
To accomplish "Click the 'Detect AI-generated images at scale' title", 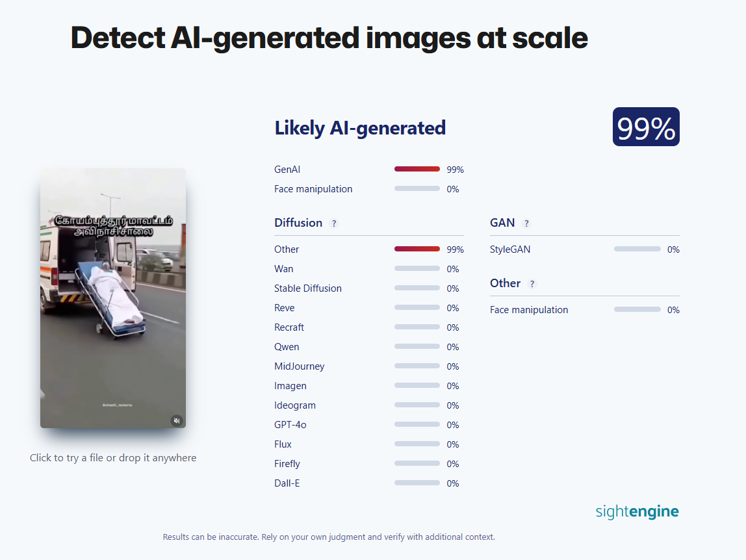I will pyautogui.click(x=329, y=38).
